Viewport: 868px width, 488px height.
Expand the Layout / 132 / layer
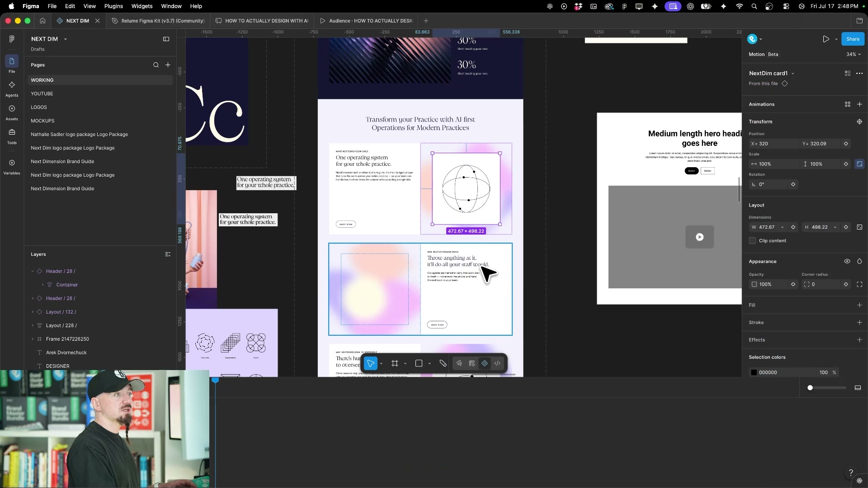click(33, 312)
